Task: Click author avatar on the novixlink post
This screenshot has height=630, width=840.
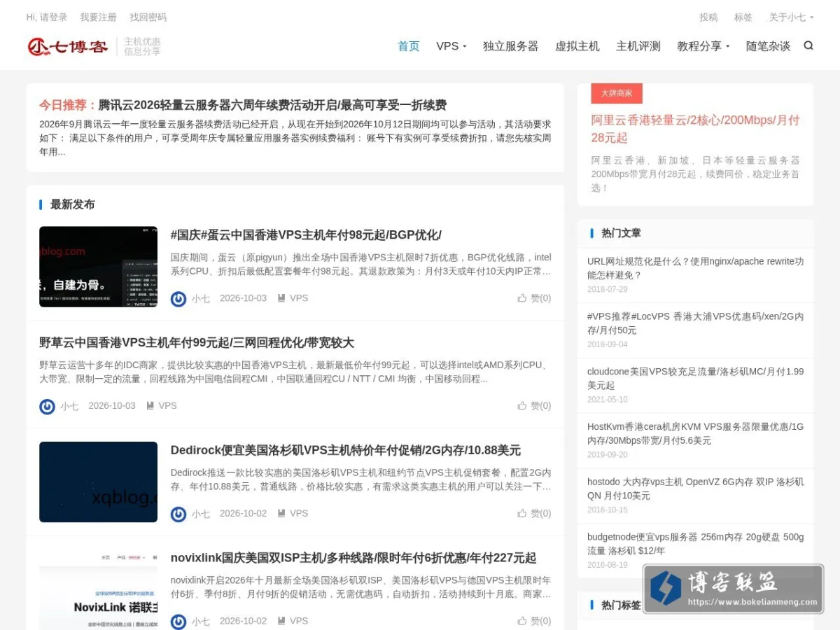Action: tap(178, 622)
